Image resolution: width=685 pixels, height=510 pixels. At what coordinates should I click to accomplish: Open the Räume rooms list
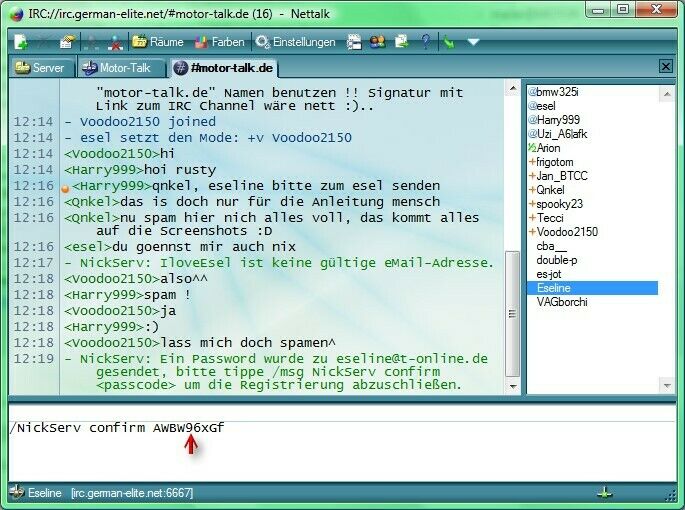[158, 42]
